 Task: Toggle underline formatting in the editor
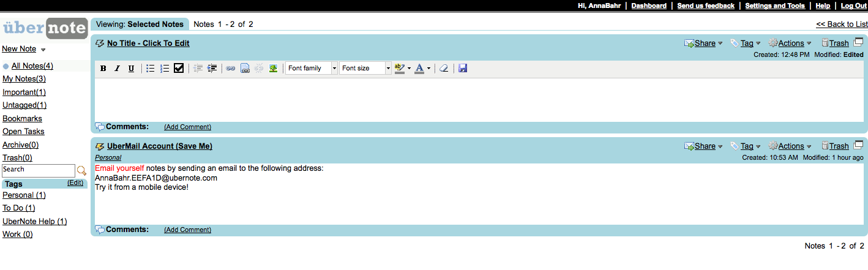tap(131, 69)
